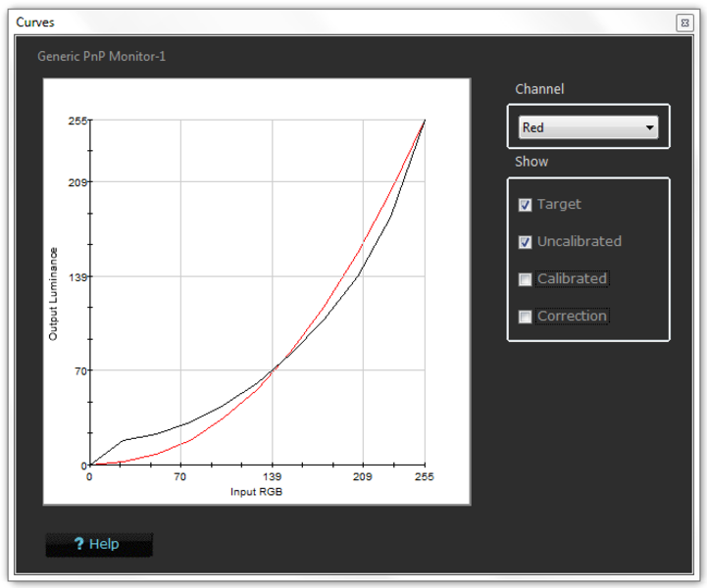This screenshot has height=588, width=707.
Task: Click the Correction label text
Action: click(x=572, y=317)
